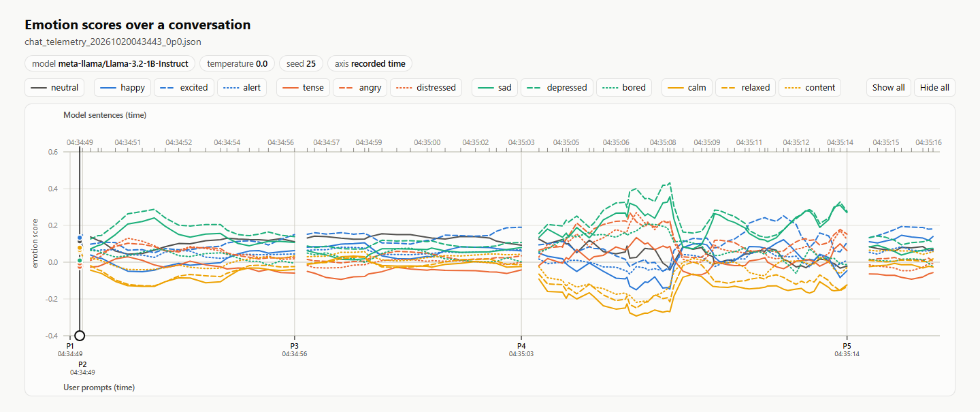Toggle the alert dotted series
The height and width of the screenshot is (412, 980).
242,87
